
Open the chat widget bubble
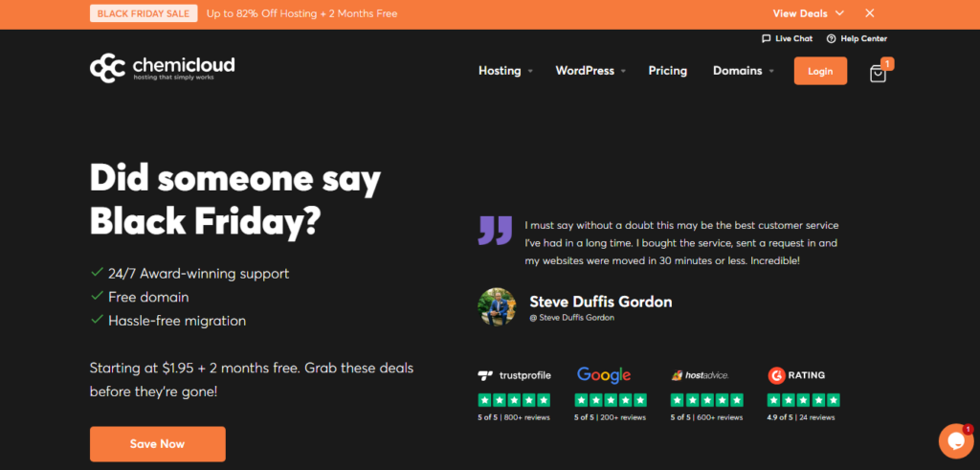point(956,441)
